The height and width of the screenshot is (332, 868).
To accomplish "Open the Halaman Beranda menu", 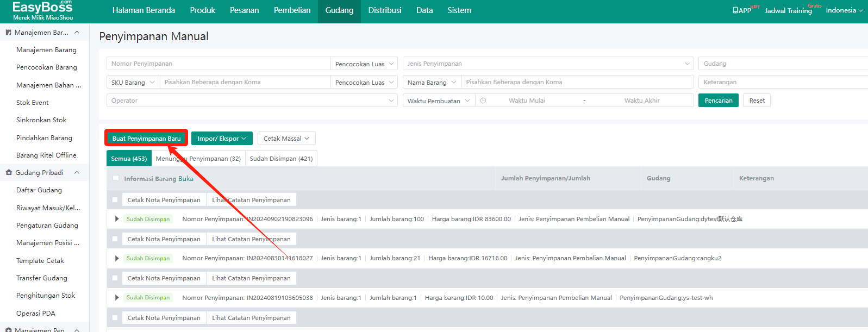I will tap(143, 10).
